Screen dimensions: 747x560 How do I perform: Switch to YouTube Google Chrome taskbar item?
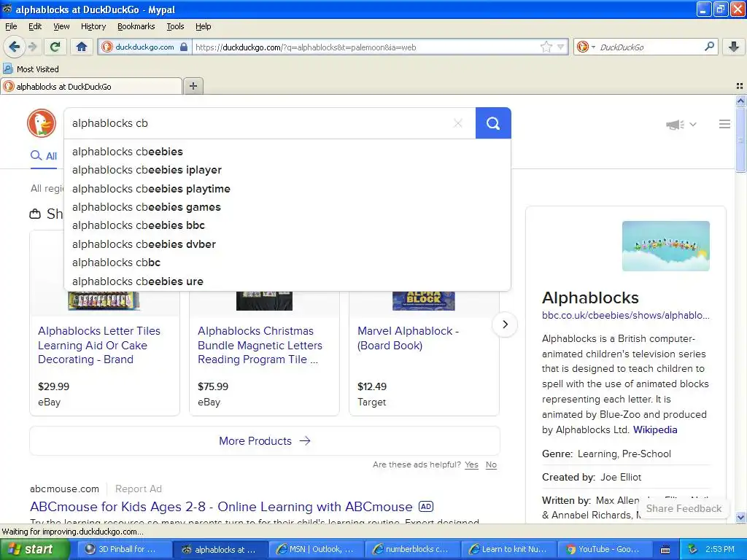coord(604,549)
